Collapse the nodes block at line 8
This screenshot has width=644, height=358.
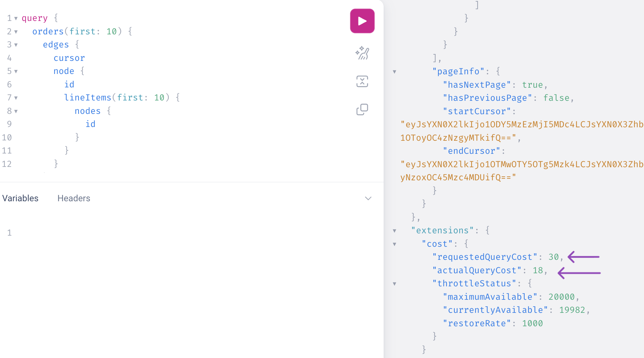[x=16, y=111]
